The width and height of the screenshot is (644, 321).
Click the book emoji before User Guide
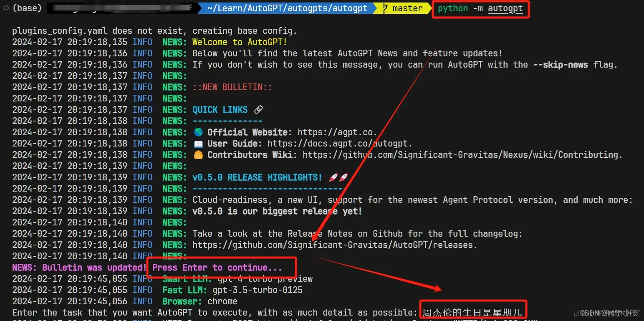click(198, 144)
